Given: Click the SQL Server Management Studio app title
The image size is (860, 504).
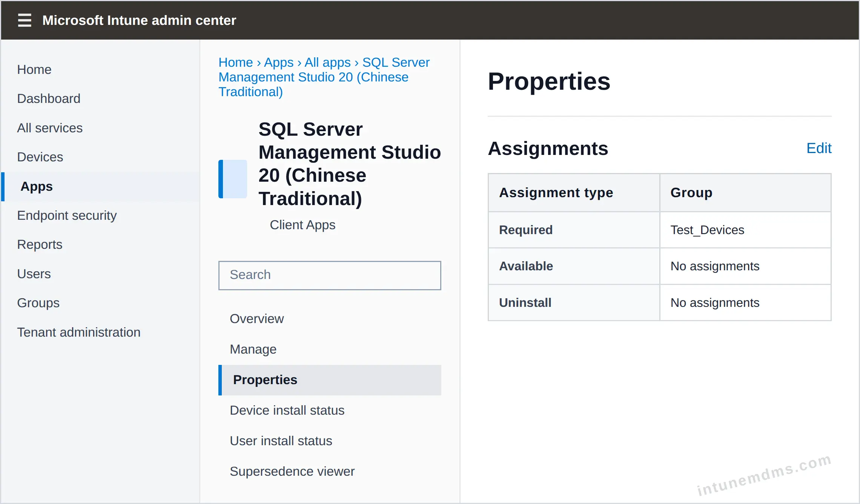Looking at the screenshot, I should coord(350,164).
